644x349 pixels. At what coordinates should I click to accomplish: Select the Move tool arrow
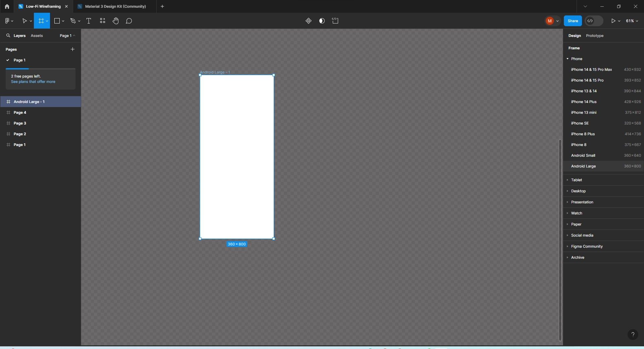tap(24, 21)
